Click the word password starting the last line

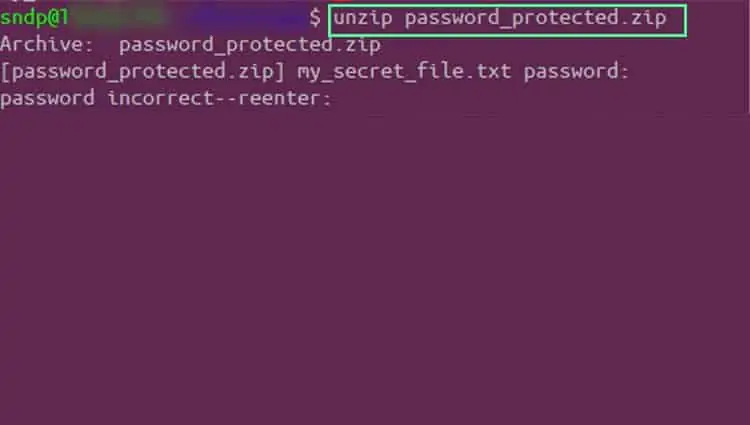[47, 99]
